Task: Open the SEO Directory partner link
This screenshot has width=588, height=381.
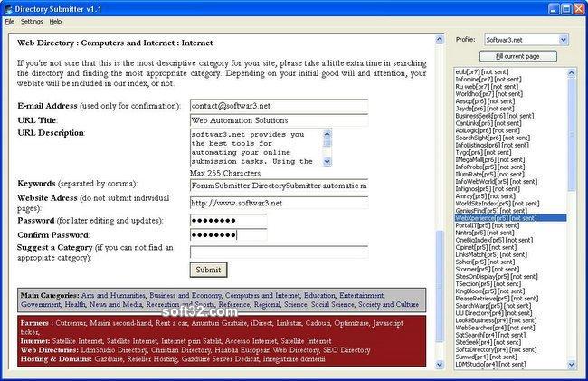Action: pyautogui.click(x=346, y=350)
